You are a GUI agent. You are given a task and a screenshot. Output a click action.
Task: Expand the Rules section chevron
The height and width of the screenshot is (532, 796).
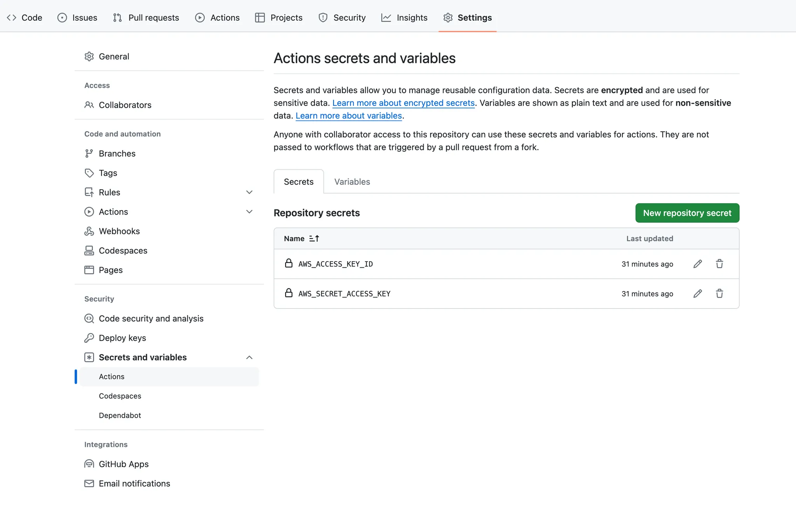[250, 192]
